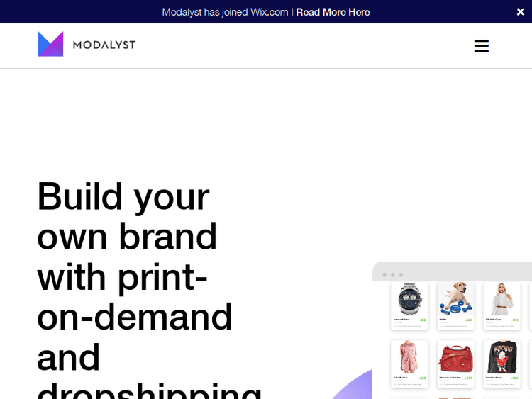This screenshot has width=532, height=399.
Task: Click 'Modalyst has joined Wix.com' banner text
Action: point(225,12)
